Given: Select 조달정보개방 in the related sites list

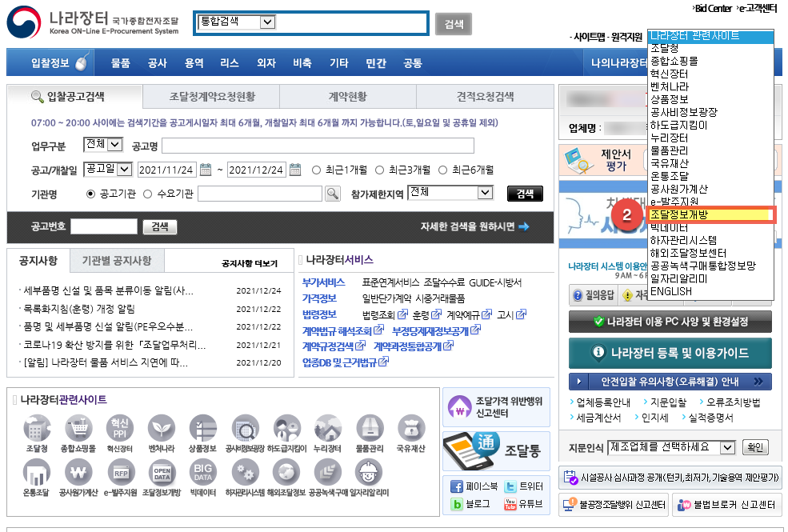Looking at the screenshot, I should click(710, 215).
